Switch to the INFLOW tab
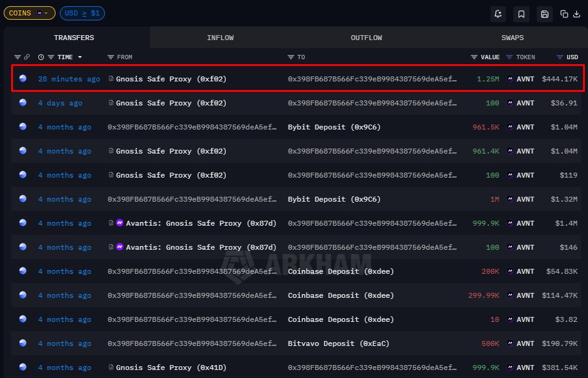 (220, 38)
